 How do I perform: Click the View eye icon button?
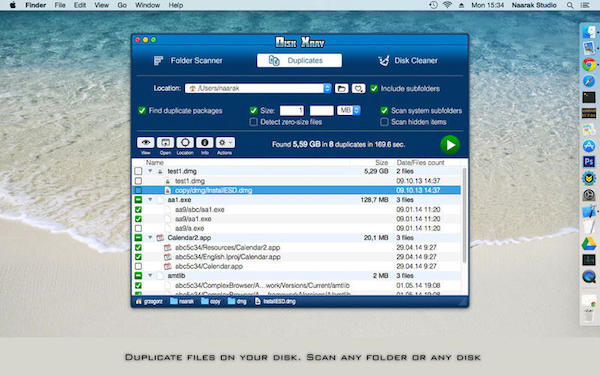coord(146,143)
